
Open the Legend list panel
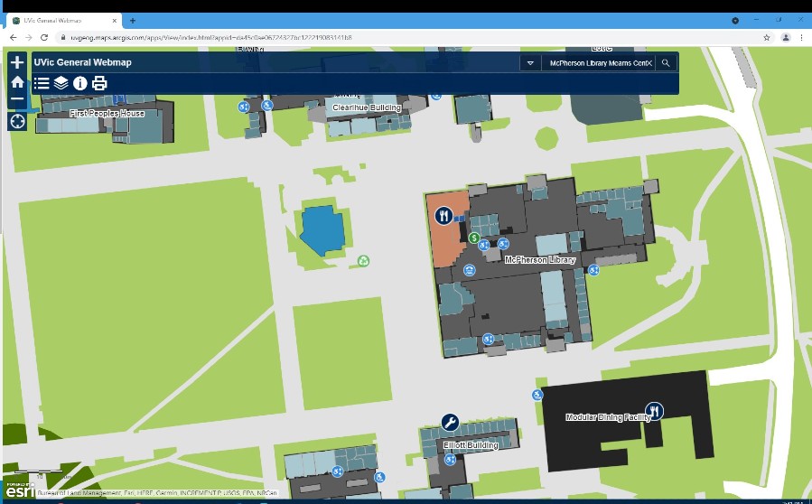click(x=42, y=83)
